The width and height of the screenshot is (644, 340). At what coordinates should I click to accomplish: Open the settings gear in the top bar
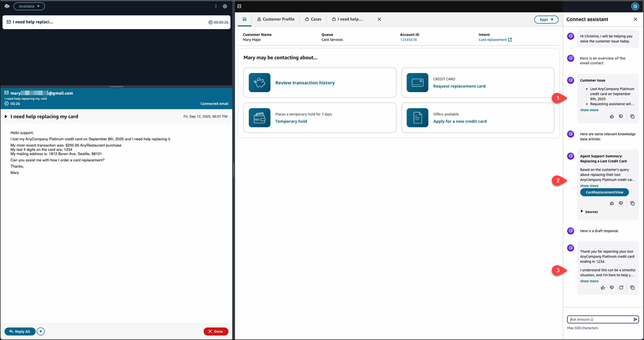225,6
